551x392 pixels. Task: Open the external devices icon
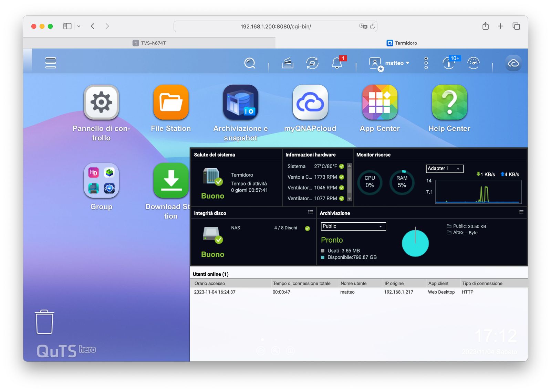click(312, 63)
